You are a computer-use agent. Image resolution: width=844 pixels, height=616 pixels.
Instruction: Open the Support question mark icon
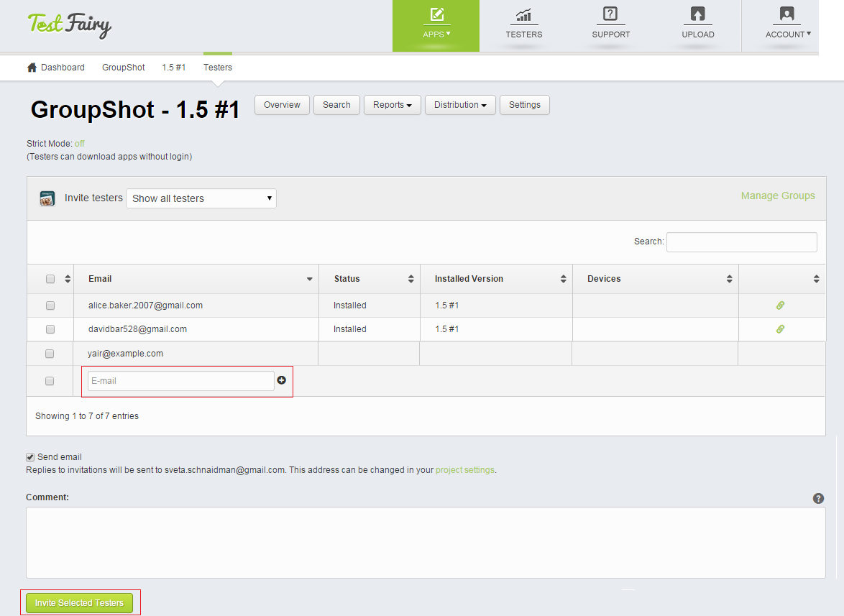pyautogui.click(x=610, y=14)
